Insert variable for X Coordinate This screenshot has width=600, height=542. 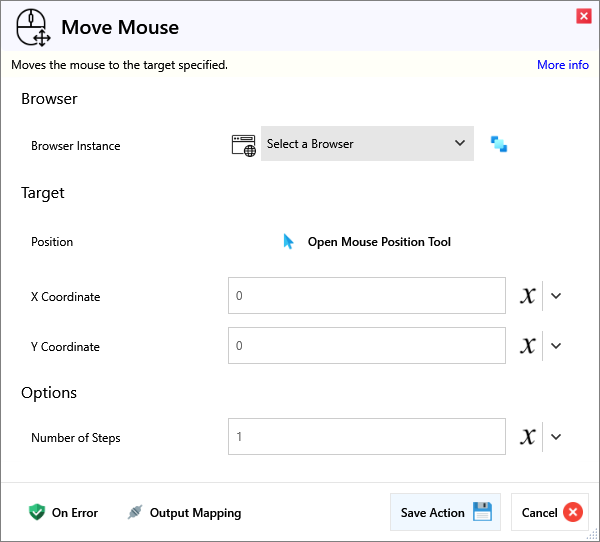pos(528,296)
